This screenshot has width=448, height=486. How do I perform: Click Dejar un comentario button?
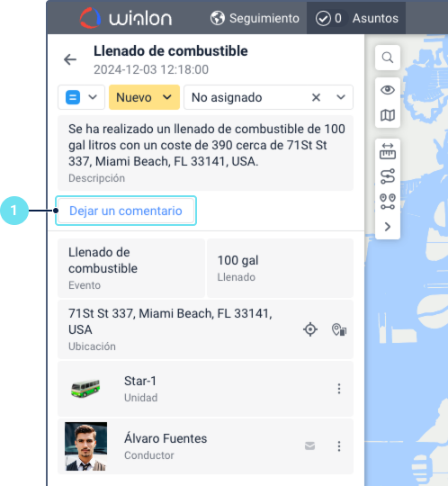point(126,211)
